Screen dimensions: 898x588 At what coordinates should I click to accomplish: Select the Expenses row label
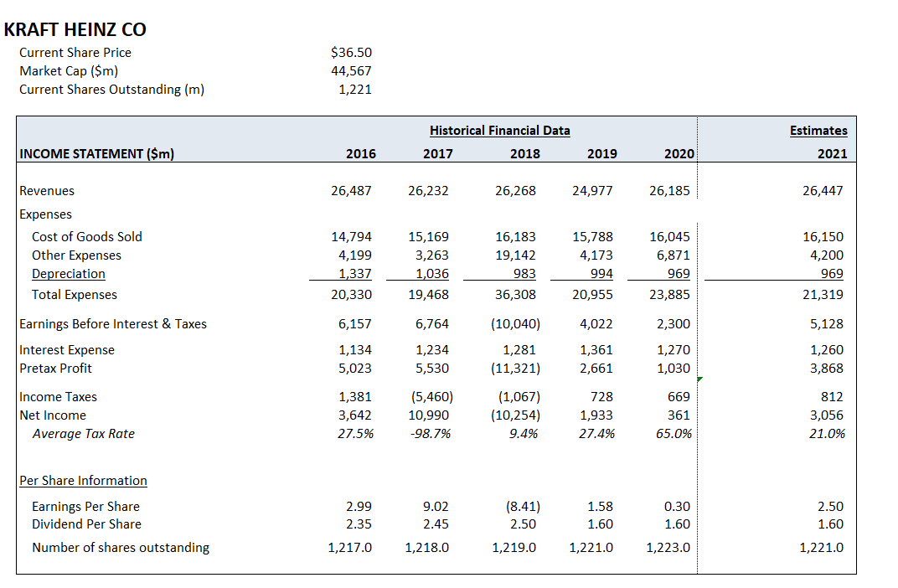(46, 214)
